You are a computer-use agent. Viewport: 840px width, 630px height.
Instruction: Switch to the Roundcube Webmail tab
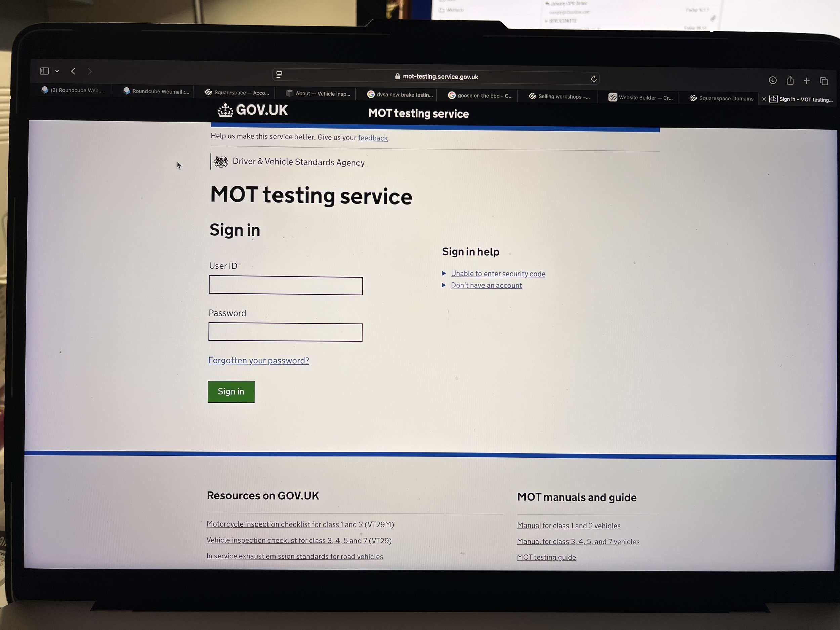coord(157,91)
